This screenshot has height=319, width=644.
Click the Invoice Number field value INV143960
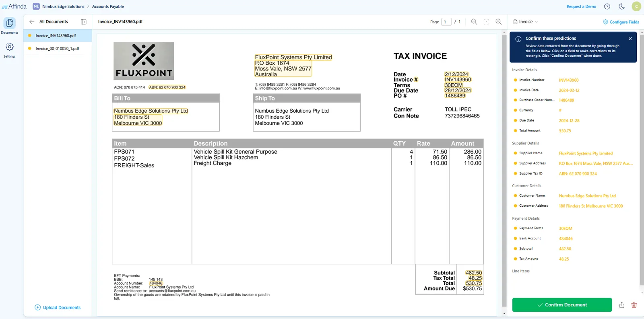click(568, 80)
